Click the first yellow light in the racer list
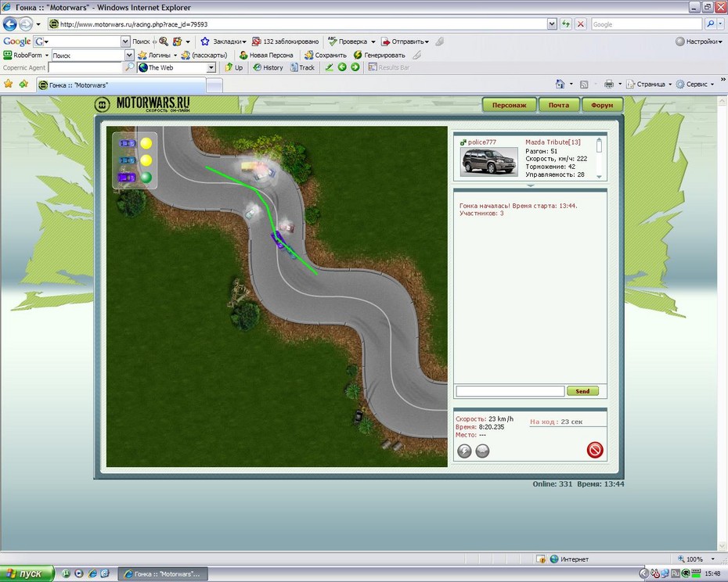728x582 pixels. point(146,143)
